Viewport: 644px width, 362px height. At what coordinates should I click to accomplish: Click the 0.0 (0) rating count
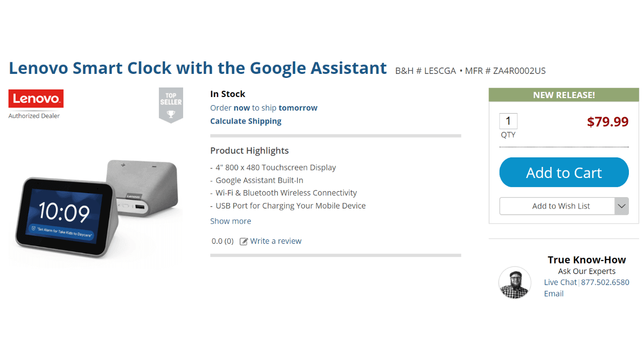pos(222,241)
